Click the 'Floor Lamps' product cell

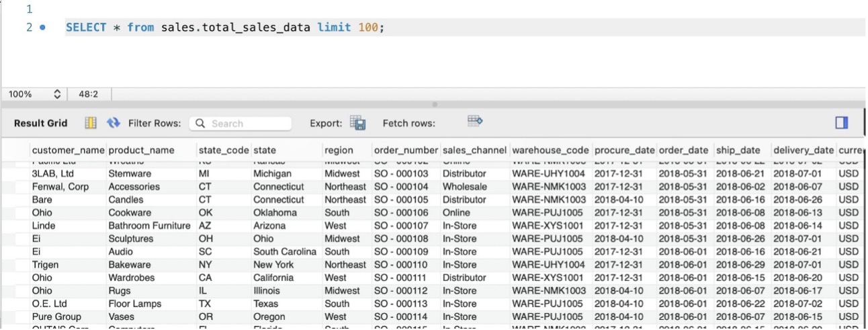pos(135,304)
